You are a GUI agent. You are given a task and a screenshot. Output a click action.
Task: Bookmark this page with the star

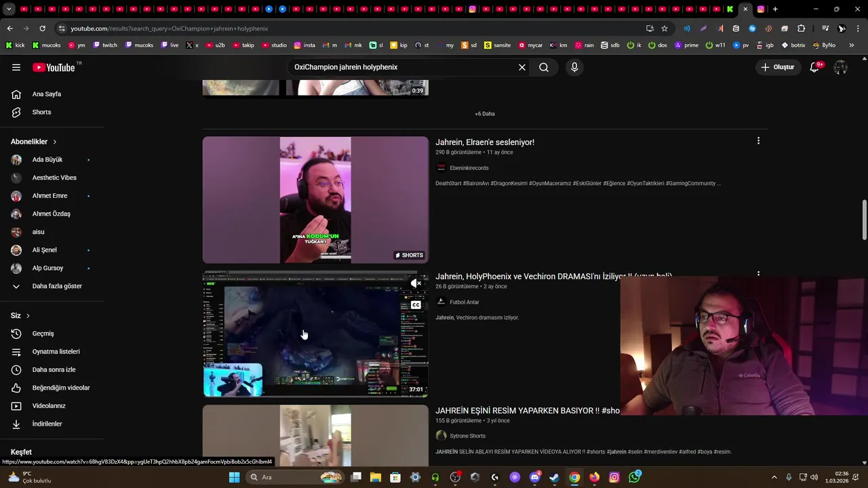tap(665, 28)
